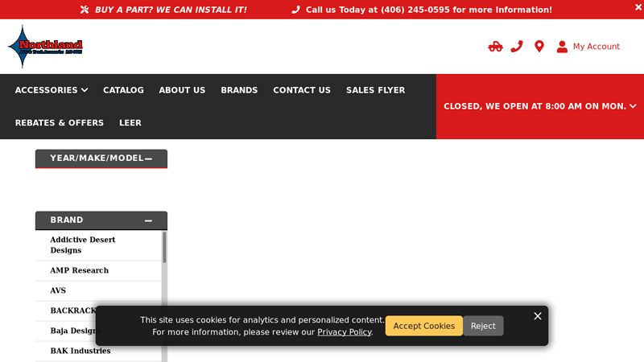Click the phone icon in header
The height and width of the screenshot is (362, 644).
[x=517, y=47]
